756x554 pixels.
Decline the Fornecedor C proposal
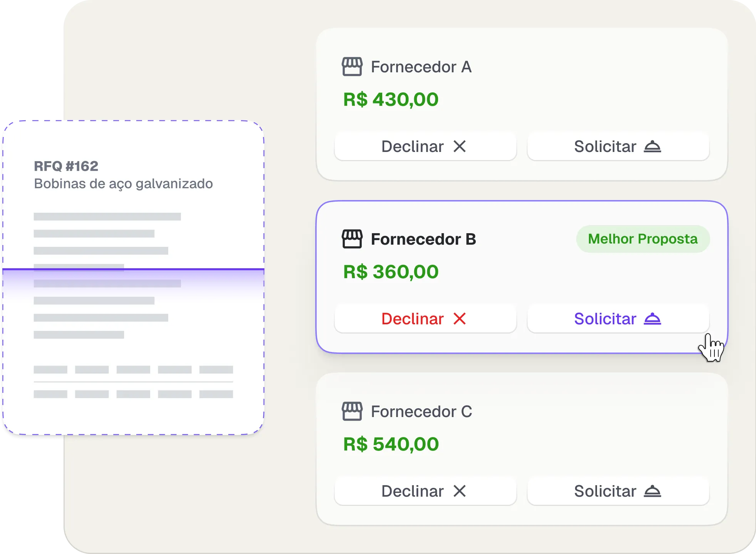point(425,491)
